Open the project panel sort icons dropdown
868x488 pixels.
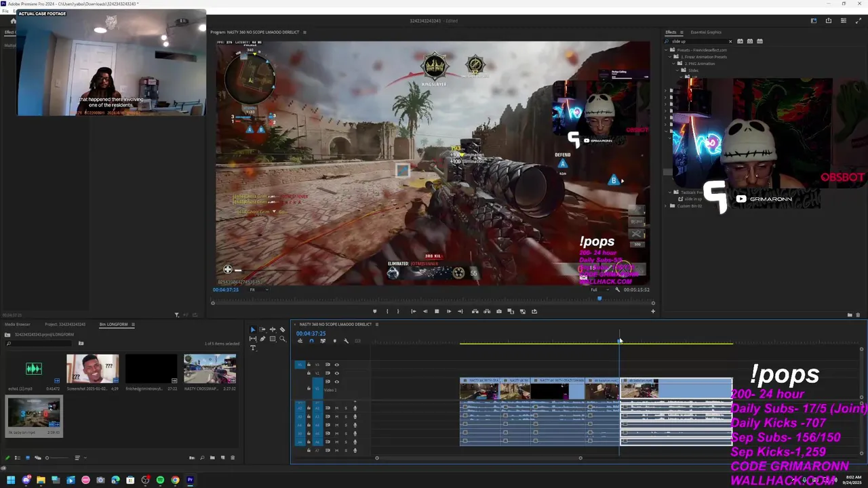(79, 457)
